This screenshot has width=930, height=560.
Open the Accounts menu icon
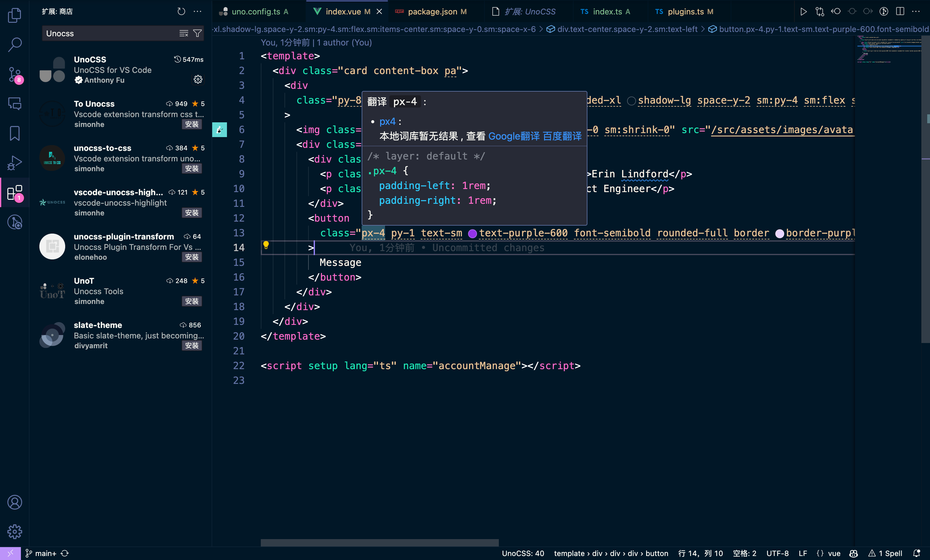[x=15, y=502]
